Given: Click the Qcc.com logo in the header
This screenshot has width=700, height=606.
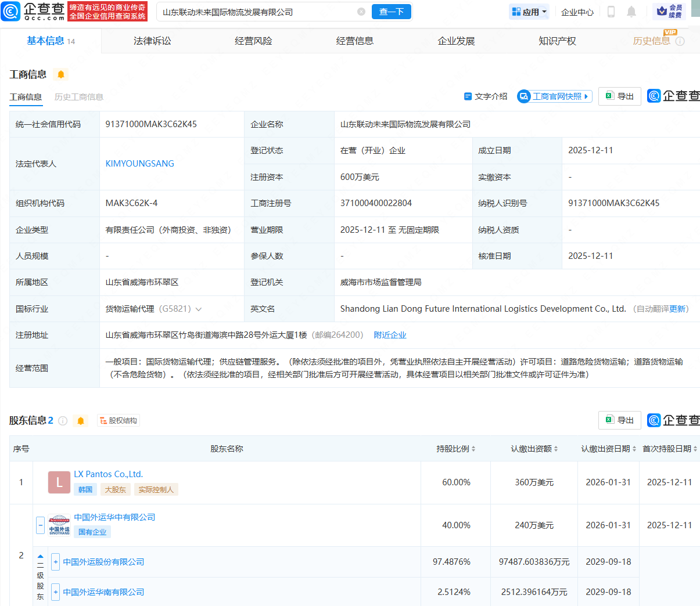Looking at the screenshot, I should click(33, 12).
